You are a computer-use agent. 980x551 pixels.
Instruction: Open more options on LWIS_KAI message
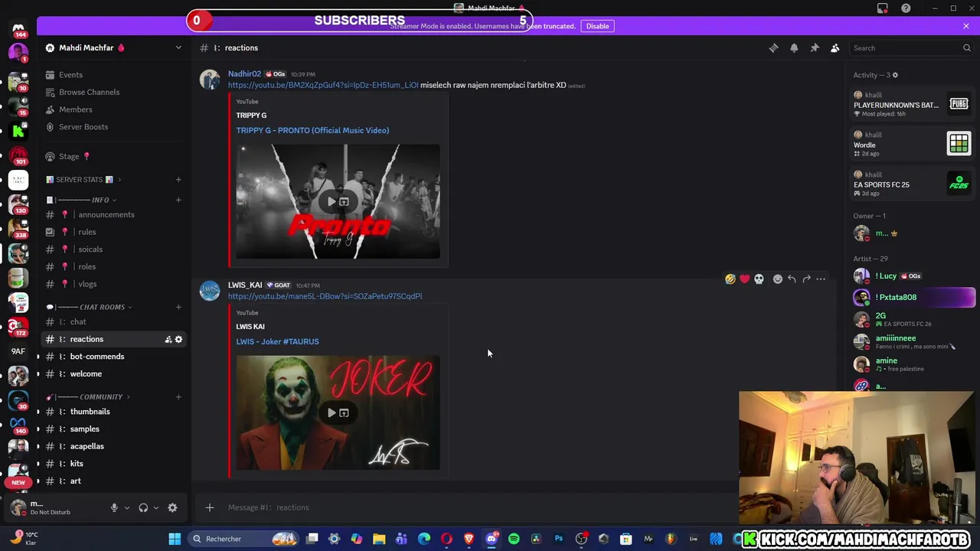821,279
